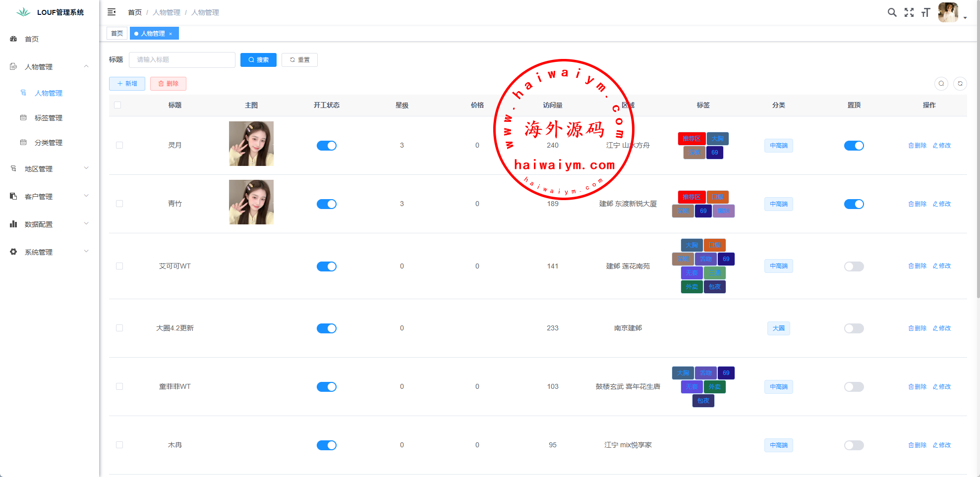Collapse the sidebar with the hamburger icon

pyautogui.click(x=112, y=12)
